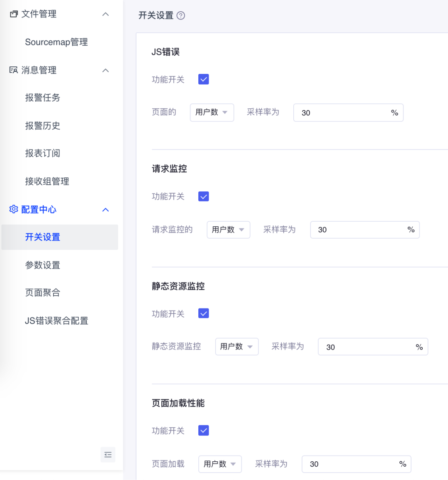Open the 用户数 dropdown under 页面加载性能

point(220,464)
